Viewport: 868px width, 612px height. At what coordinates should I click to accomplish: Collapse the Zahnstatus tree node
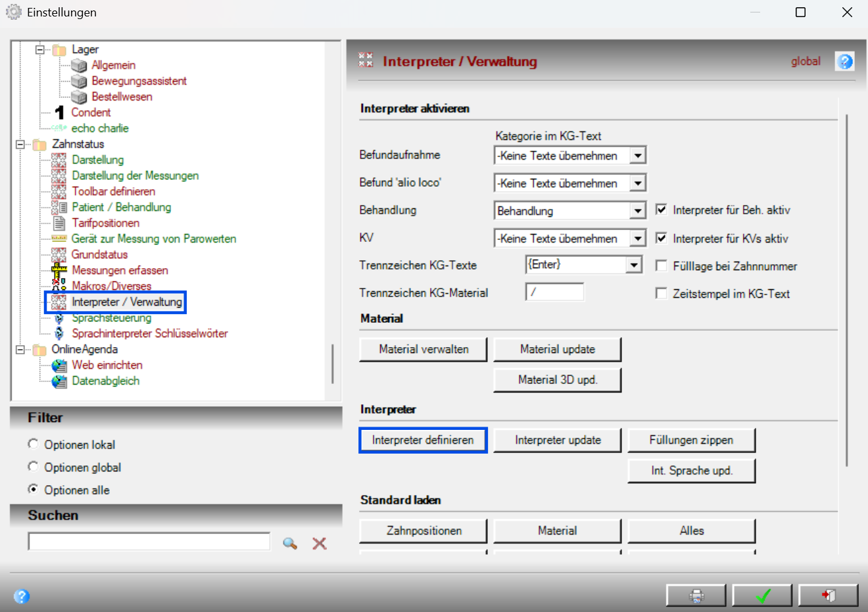coord(20,144)
